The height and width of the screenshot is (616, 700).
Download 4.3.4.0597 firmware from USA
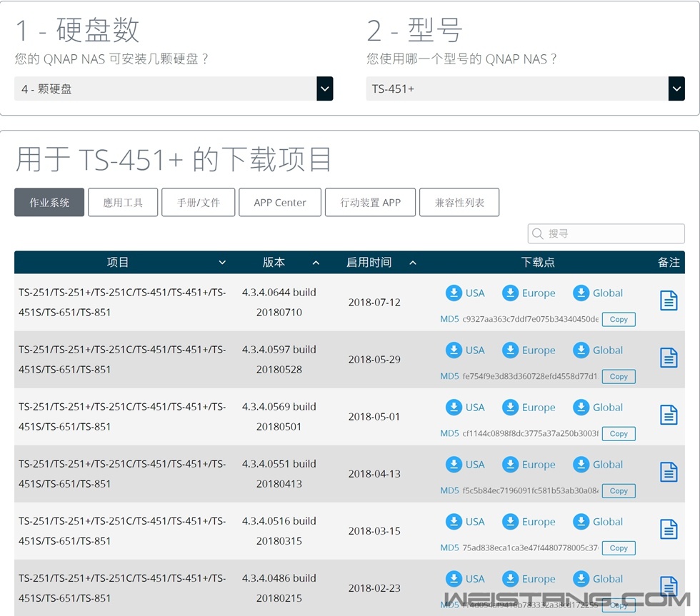tap(465, 350)
